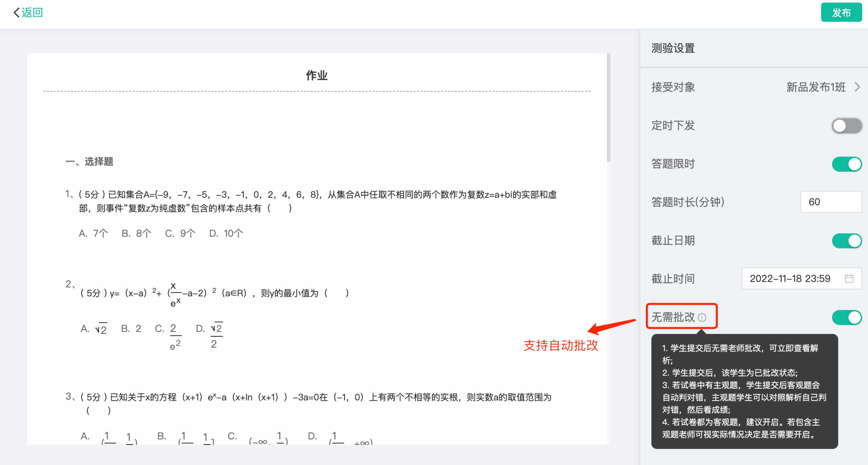This screenshot has width=868, height=465.
Task: Click the 一、选择题 section heading
Action: (89, 162)
